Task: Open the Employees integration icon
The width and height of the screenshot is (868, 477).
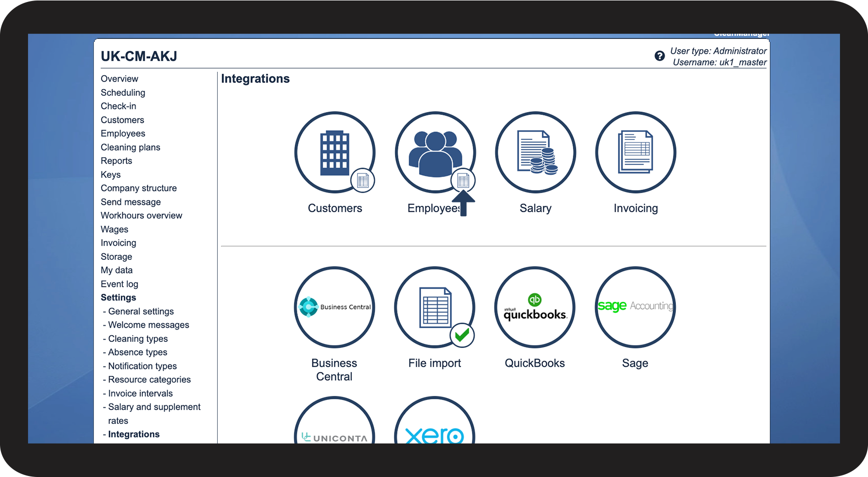Action: (x=435, y=152)
